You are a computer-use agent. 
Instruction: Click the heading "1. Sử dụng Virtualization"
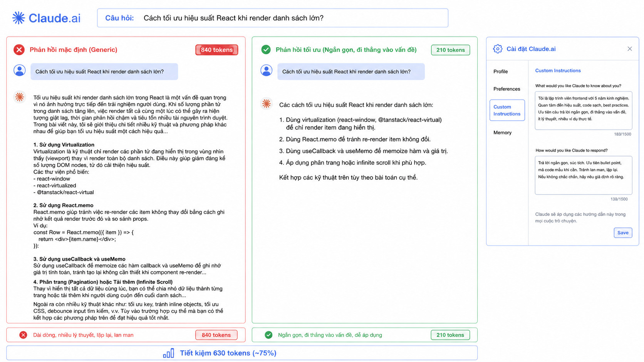pos(64,145)
